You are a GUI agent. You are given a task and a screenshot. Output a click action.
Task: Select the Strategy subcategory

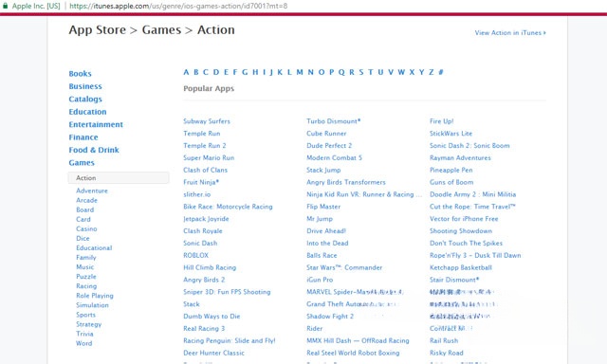coord(88,324)
